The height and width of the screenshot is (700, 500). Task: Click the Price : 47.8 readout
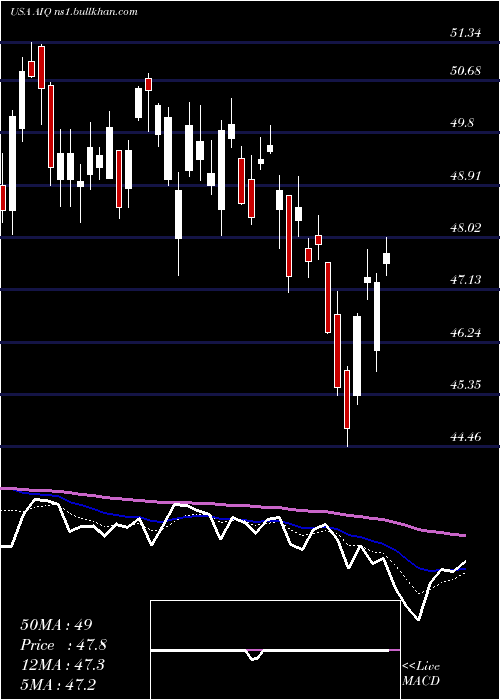(x=63, y=645)
